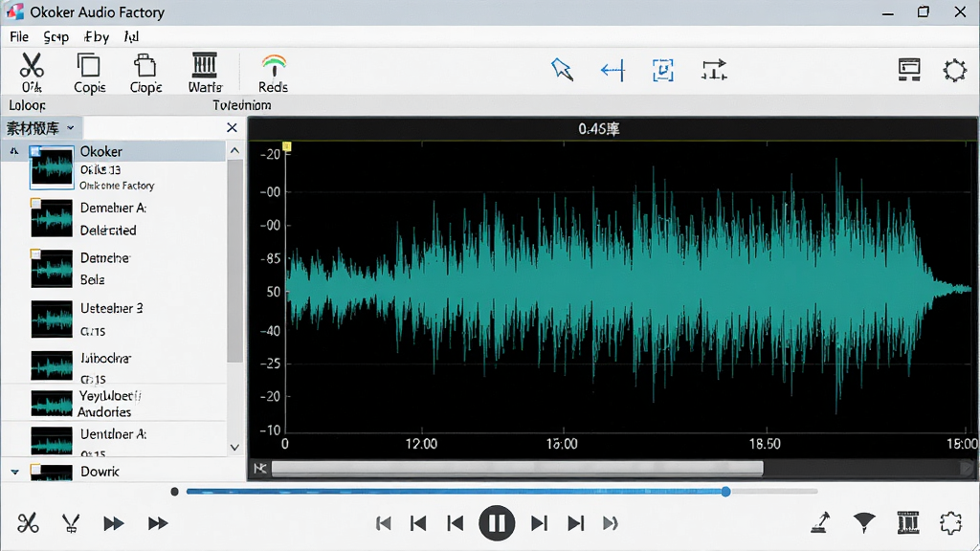Click the second skip-forward button
980x551 pixels.
575,523
